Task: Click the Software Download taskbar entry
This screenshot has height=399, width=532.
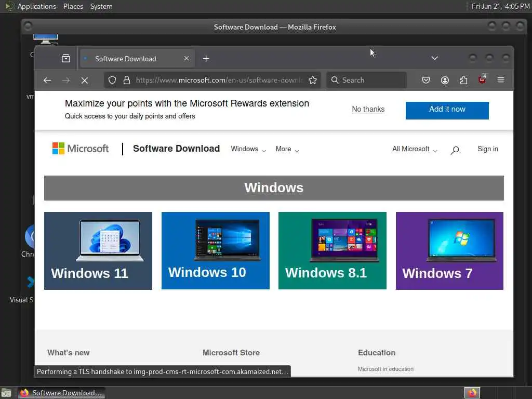Action: click(x=61, y=393)
